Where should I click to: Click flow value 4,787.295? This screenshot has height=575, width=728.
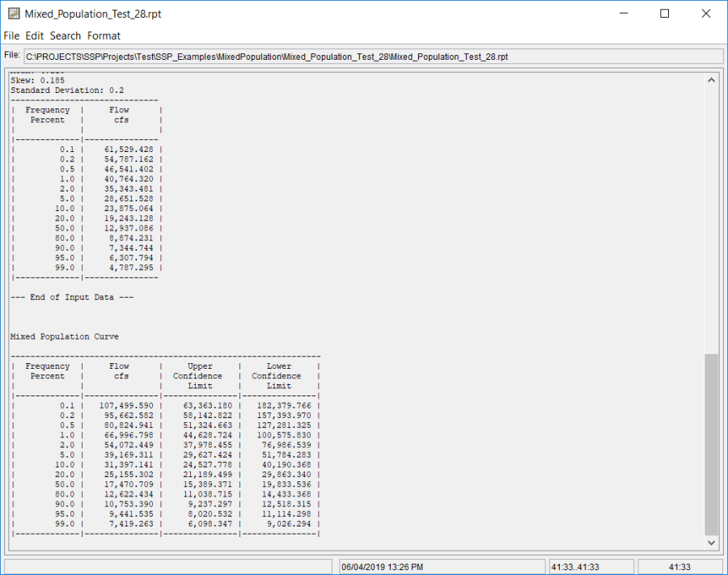coord(131,268)
